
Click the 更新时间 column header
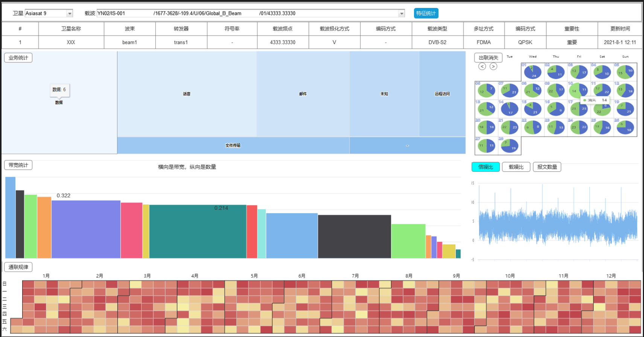(x=620, y=29)
